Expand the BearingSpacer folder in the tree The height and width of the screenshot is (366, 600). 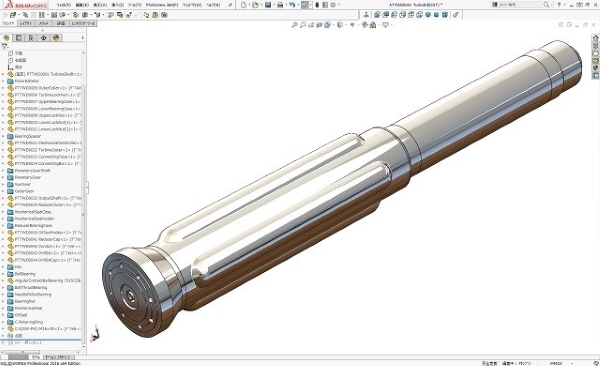pos(3,136)
